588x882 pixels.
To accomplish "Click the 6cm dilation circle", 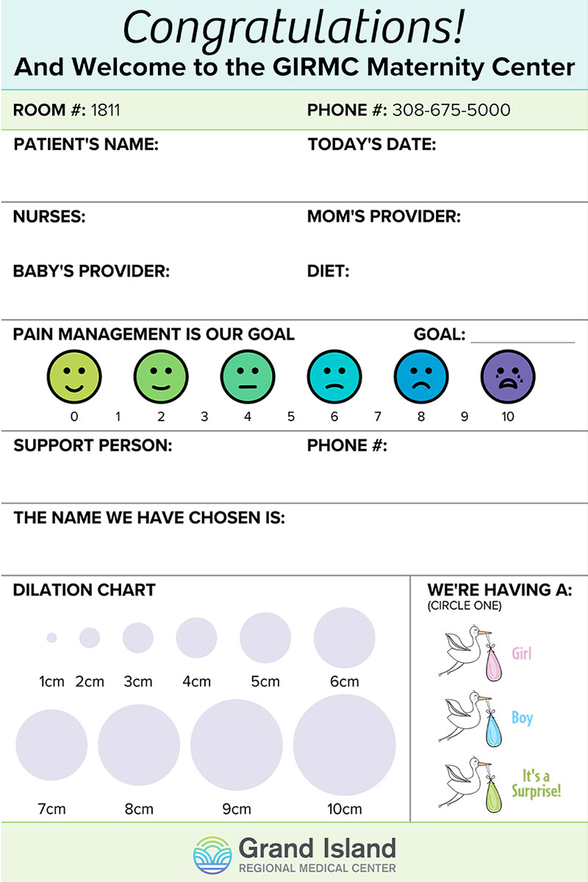I will (344, 638).
